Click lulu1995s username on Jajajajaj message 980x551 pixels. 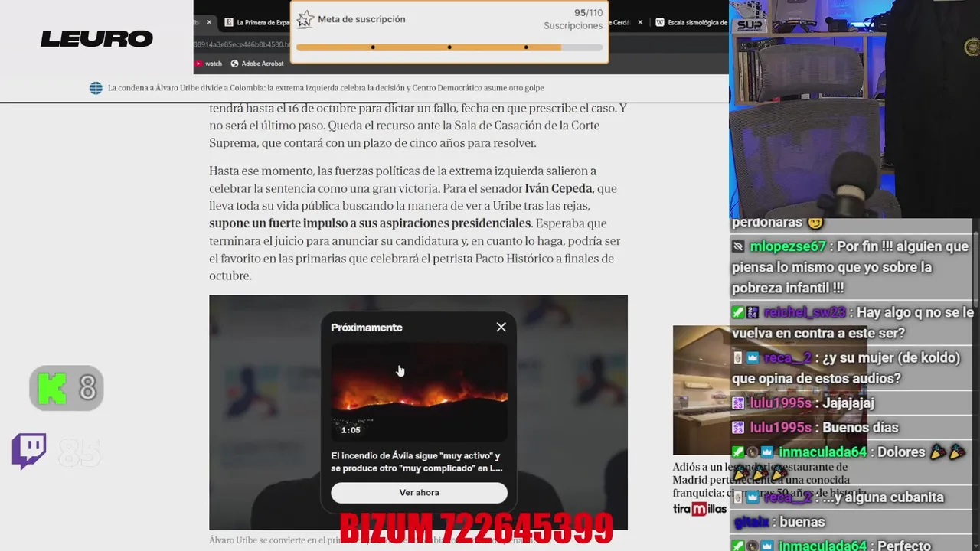pyautogui.click(x=782, y=403)
